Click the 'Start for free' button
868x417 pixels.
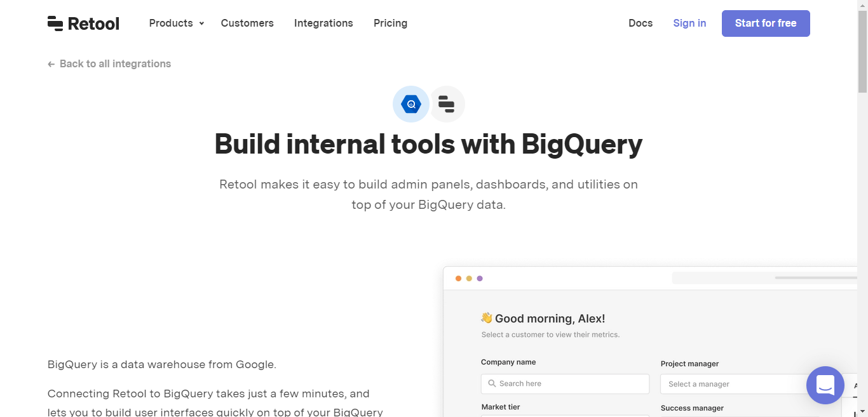(766, 23)
